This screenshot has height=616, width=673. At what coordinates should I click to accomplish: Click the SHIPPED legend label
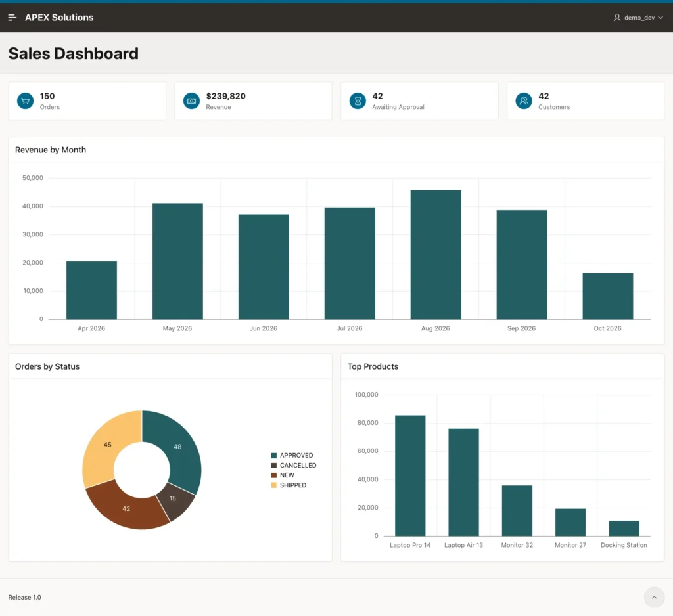tap(293, 485)
